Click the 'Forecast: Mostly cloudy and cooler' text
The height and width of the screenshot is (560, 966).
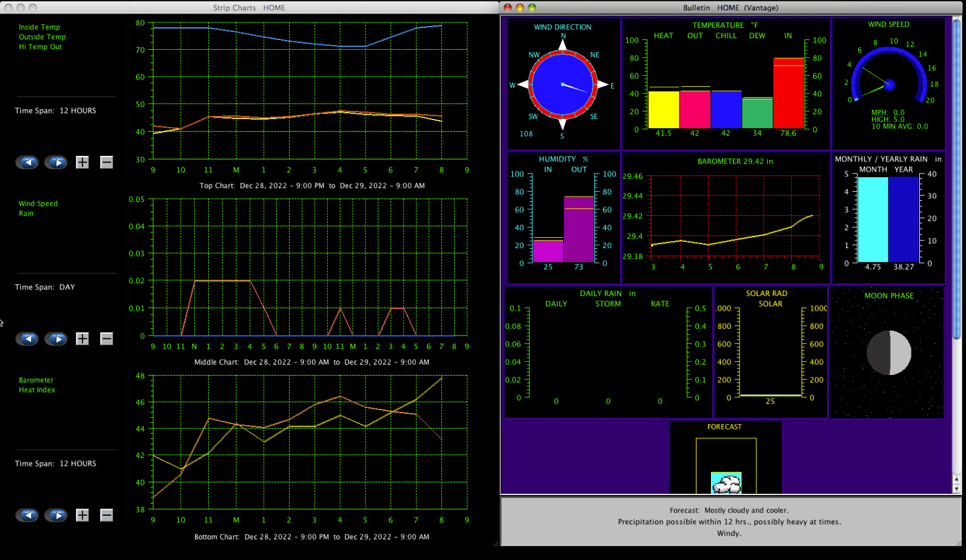(729, 510)
